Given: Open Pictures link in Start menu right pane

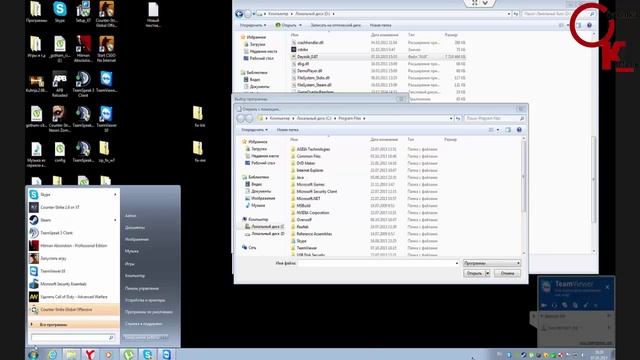Looking at the screenshot, I should (x=137, y=239).
